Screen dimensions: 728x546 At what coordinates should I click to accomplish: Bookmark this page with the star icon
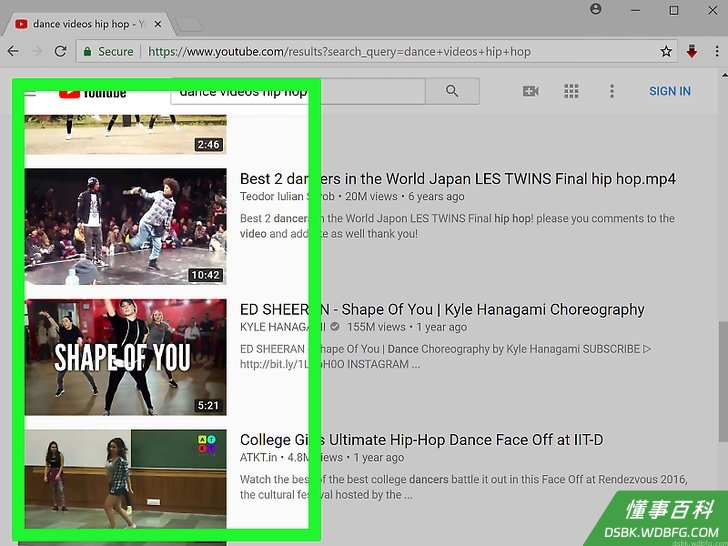click(666, 51)
